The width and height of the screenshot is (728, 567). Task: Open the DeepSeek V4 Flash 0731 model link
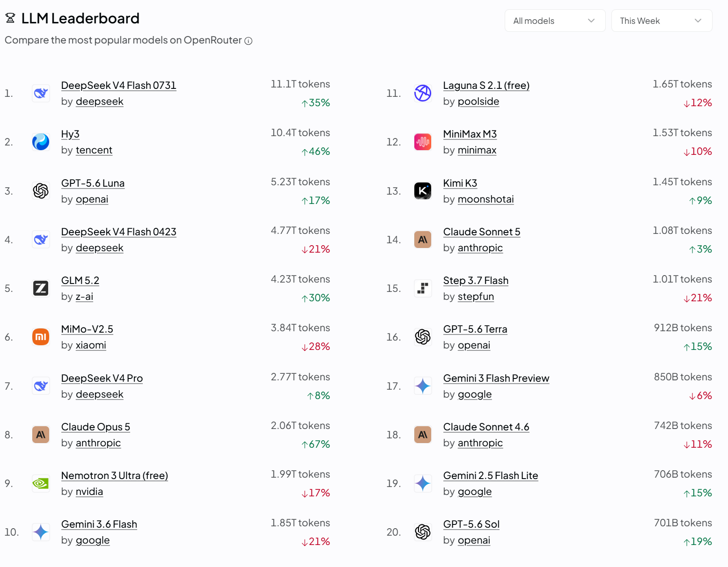[x=118, y=85]
